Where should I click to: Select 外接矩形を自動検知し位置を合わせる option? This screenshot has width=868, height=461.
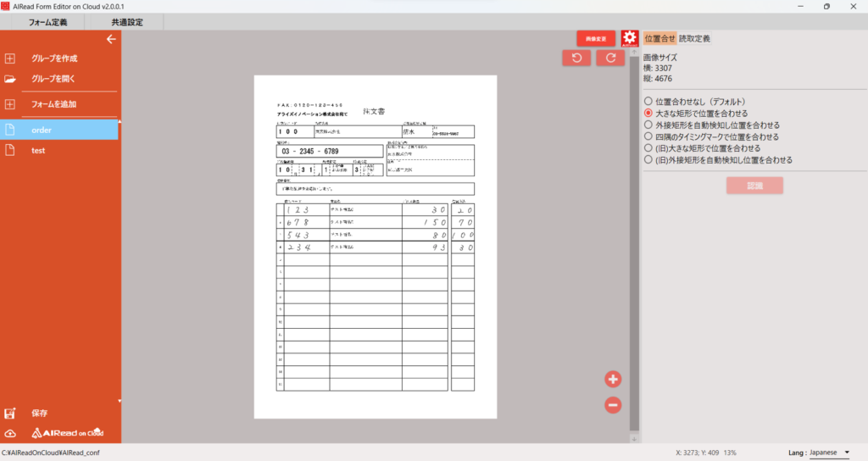(x=648, y=125)
